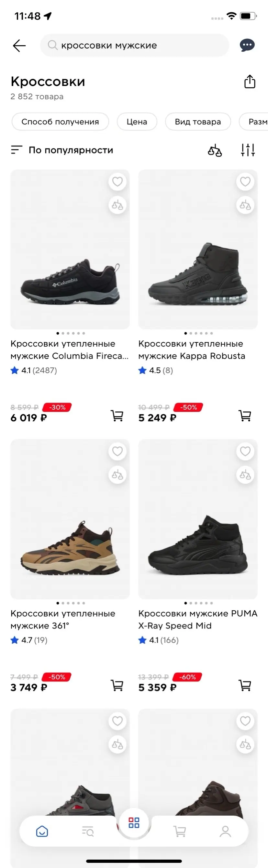Toggle favorite heart on Columbia sneakers
The height and width of the screenshot is (868, 268).
pos(117,182)
